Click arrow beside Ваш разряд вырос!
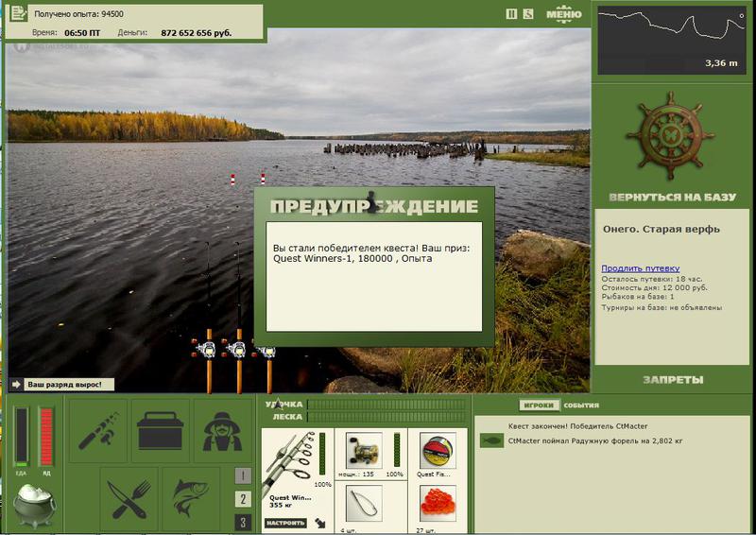756x535 pixels. (16, 385)
